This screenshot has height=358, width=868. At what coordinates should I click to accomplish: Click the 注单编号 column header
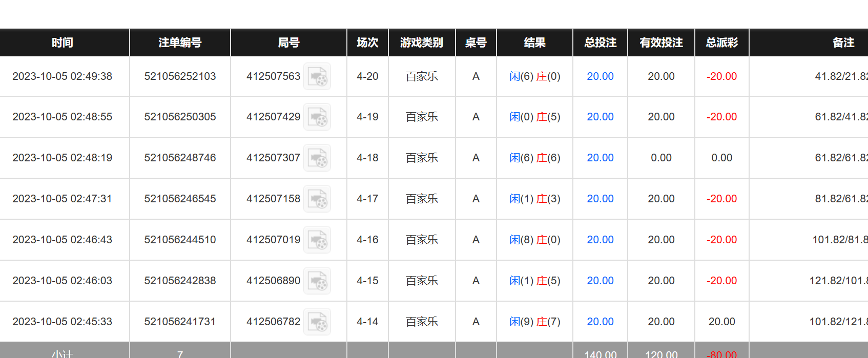[180, 43]
